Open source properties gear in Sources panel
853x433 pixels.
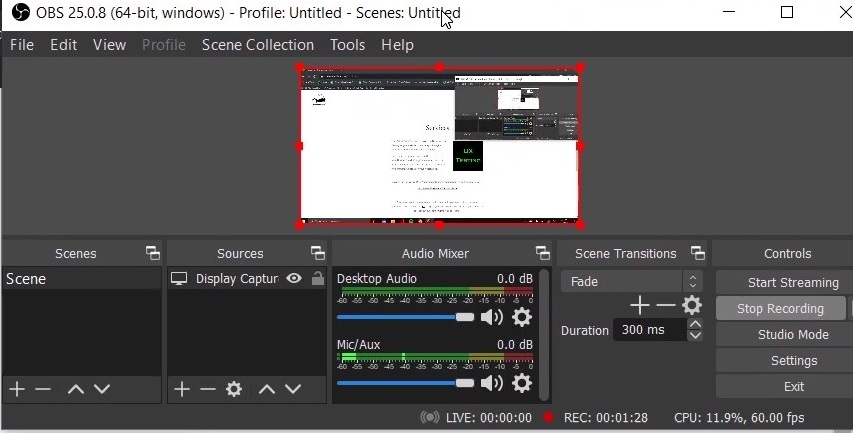[234, 389]
